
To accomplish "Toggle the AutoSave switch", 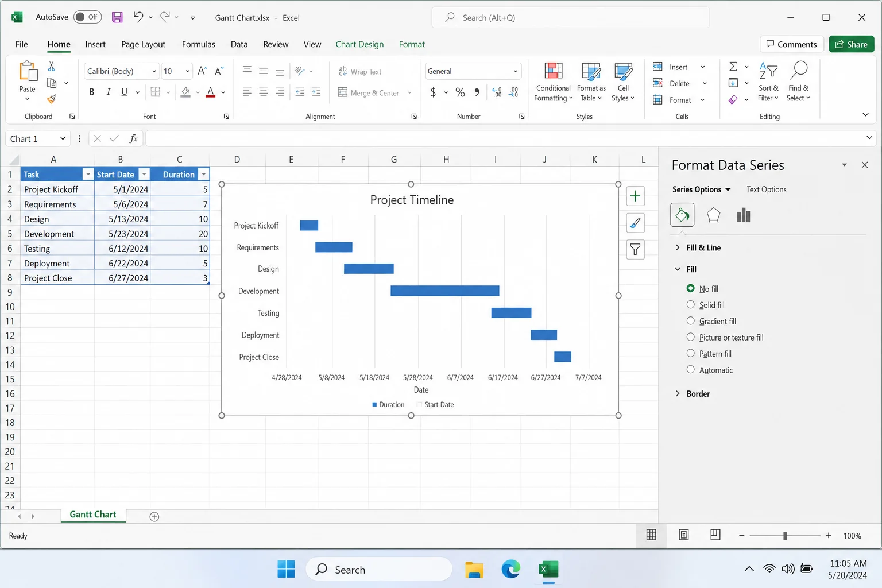I will point(87,17).
